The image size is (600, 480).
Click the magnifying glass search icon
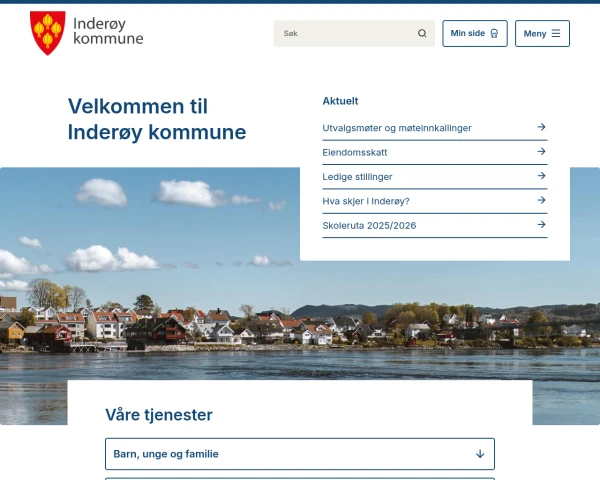pyautogui.click(x=422, y=33)
